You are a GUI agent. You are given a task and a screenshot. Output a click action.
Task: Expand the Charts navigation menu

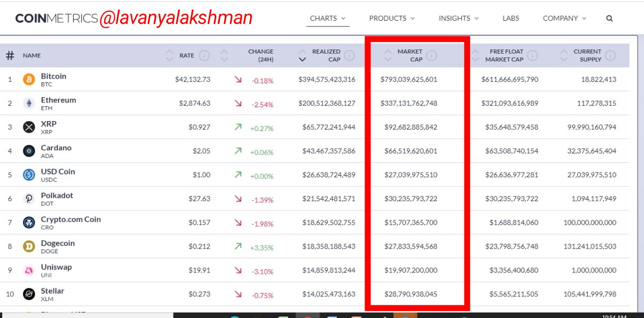coord(328,18)
